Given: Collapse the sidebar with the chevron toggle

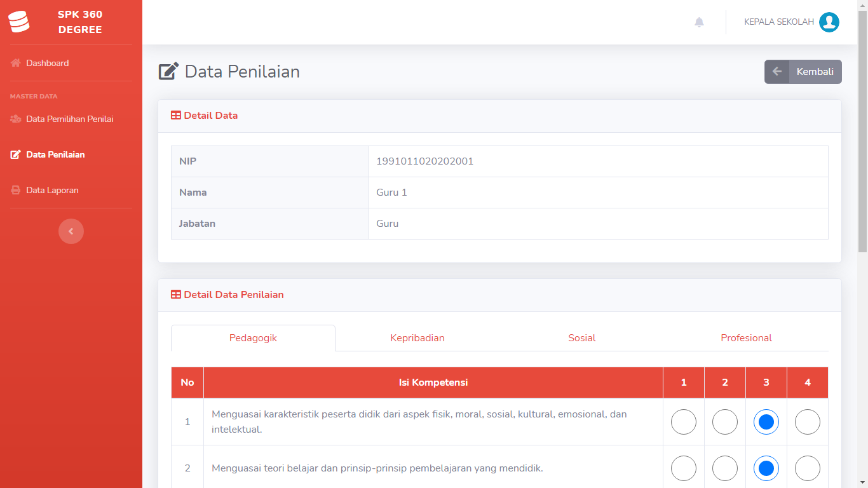Looking at the screenshot, I should pyautogui.click(x=71, y=231).
